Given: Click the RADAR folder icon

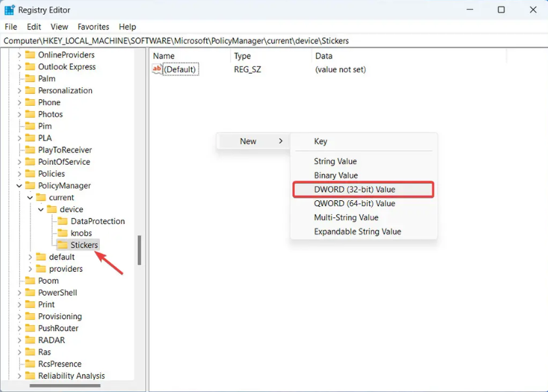Looking at the screenshot, I should (x=30, y=339).
